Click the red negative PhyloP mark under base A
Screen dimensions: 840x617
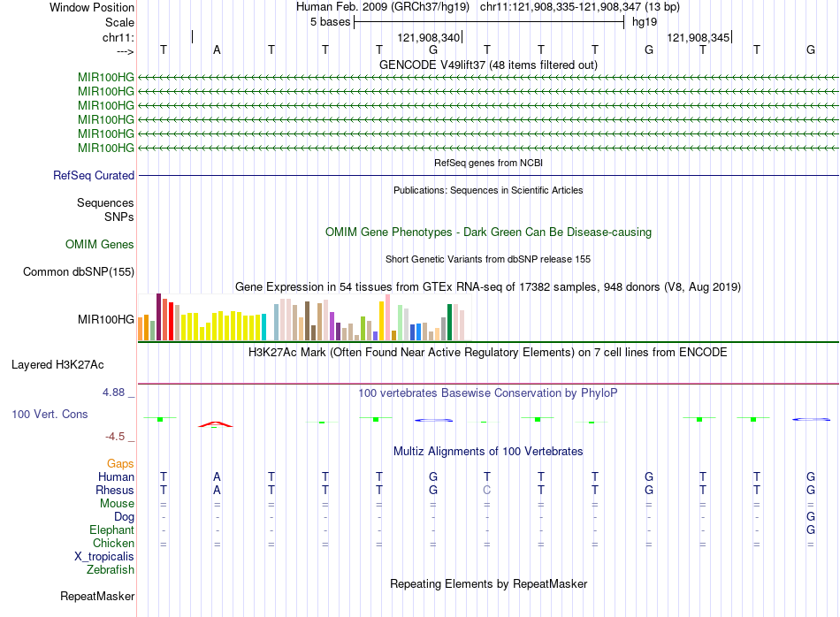pyautogui.click(x=216, y=424)
